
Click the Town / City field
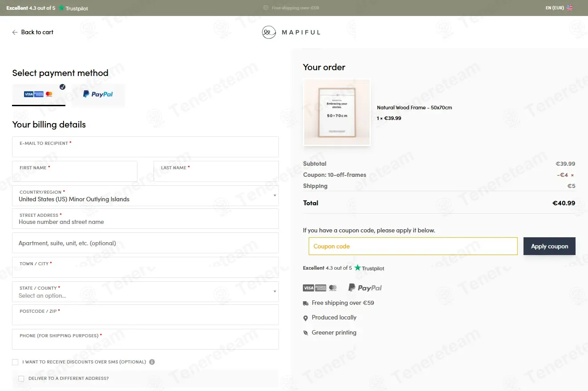pyautogui.click(x=145, y=267)
